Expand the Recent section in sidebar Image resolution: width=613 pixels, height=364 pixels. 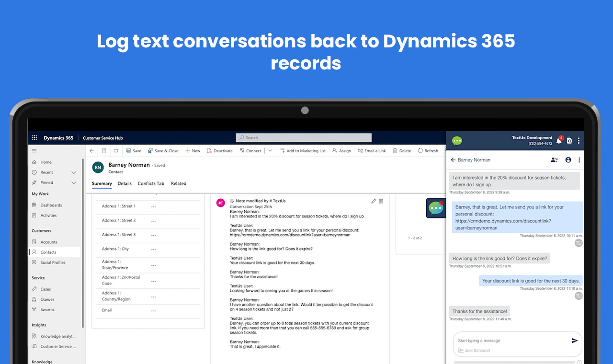74,172
